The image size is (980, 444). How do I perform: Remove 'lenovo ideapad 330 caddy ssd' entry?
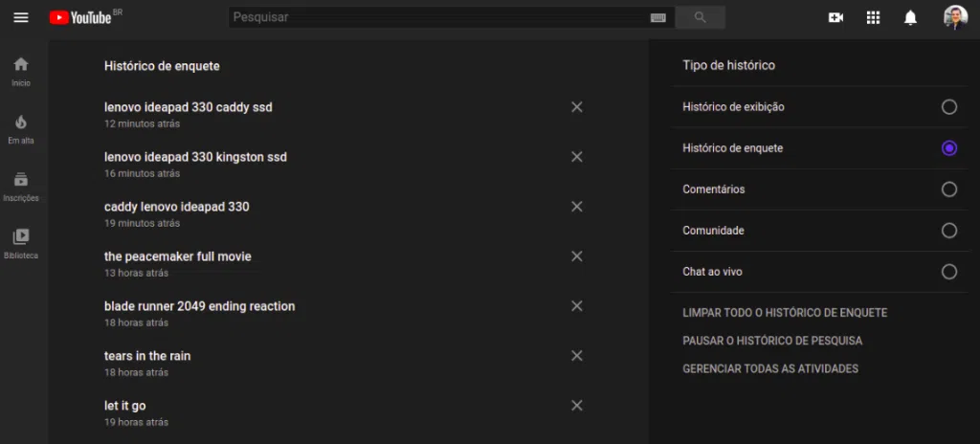tap(577, 107)
